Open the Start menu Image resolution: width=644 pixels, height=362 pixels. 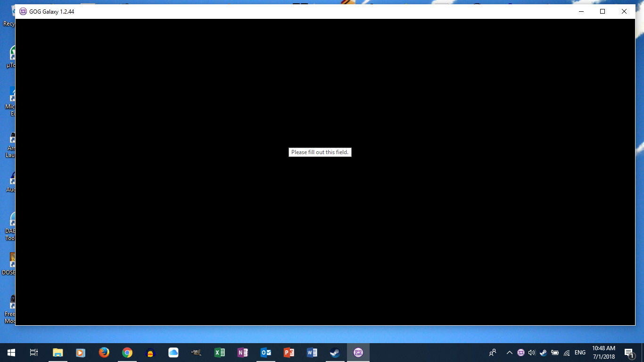tap(10, 352)
